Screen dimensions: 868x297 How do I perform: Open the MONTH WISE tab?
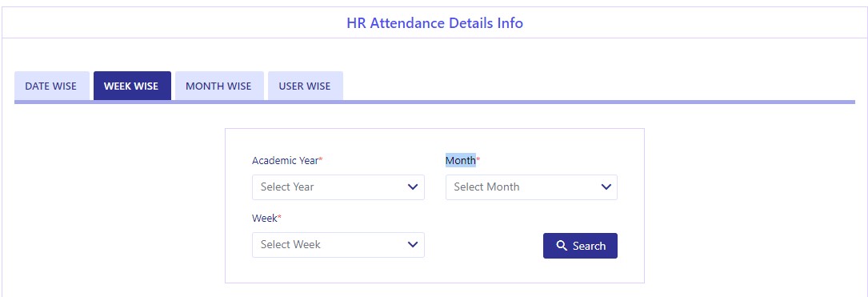[x=218, y=86]
